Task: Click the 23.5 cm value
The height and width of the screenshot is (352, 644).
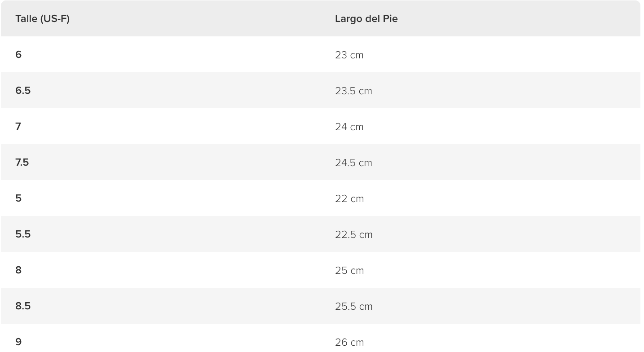Action: pos(353,91)
